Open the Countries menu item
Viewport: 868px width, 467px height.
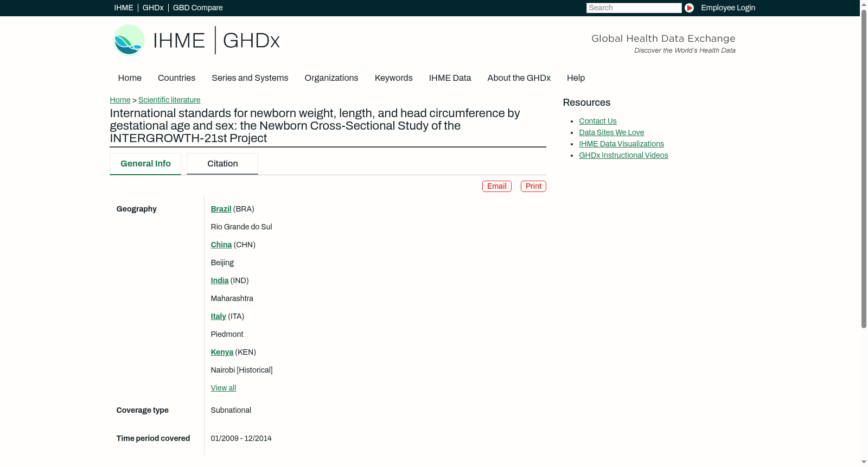coord(176,78)
